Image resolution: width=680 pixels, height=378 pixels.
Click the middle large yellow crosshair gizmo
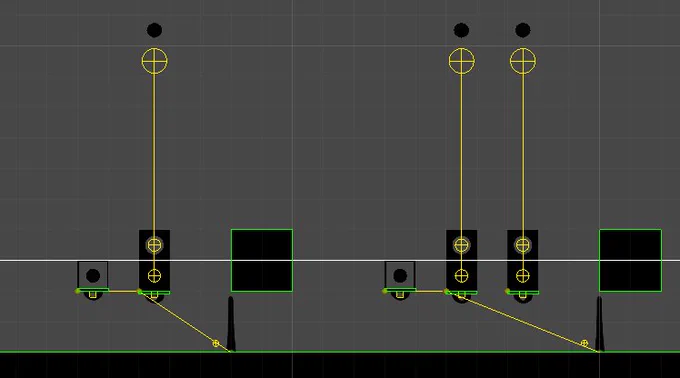click(x=461, y=61)
